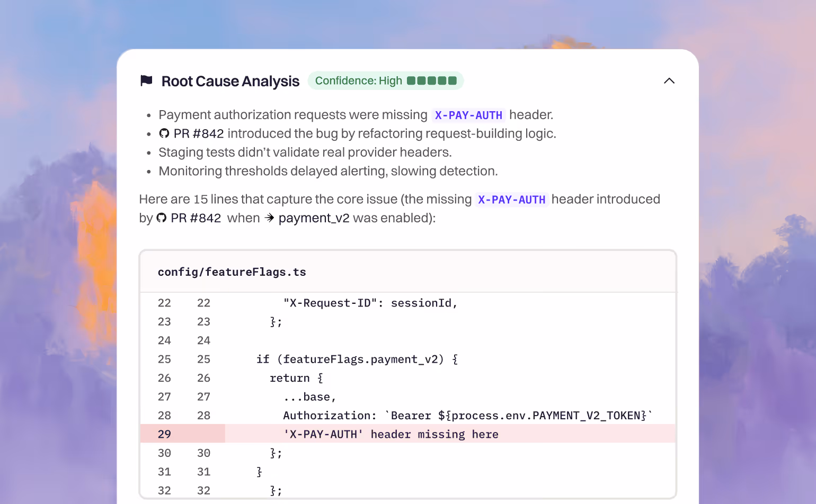The image size is (816, 504).
Task: Click the Authorization Bearer token code line
Action: [468, 416]
